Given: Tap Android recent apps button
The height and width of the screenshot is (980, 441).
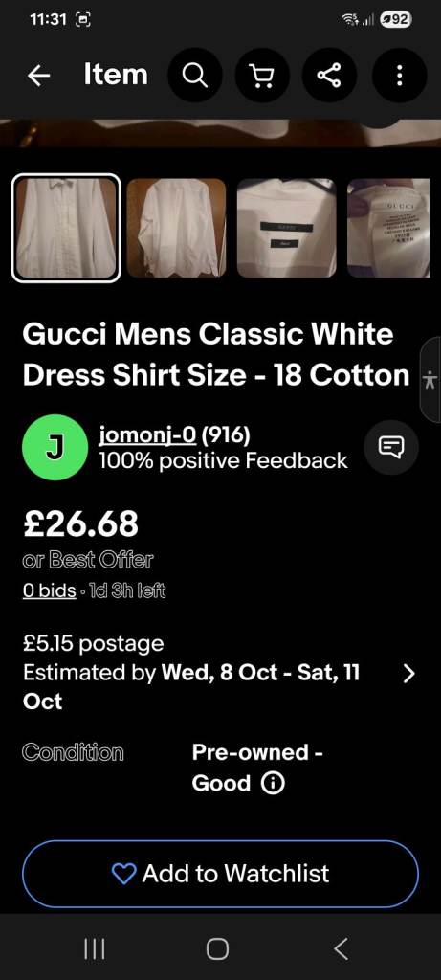Looking at the screenshot, I should coord(95,949).
